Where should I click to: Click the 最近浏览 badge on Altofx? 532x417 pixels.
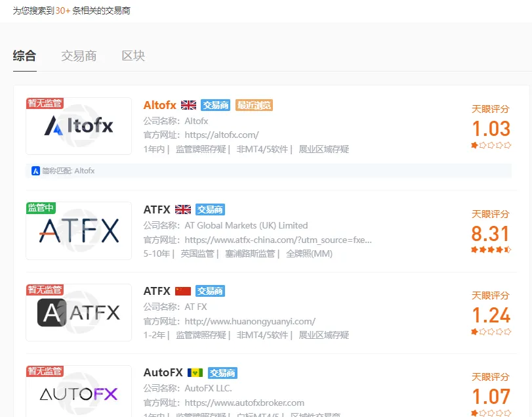click(x=254, y=105)
